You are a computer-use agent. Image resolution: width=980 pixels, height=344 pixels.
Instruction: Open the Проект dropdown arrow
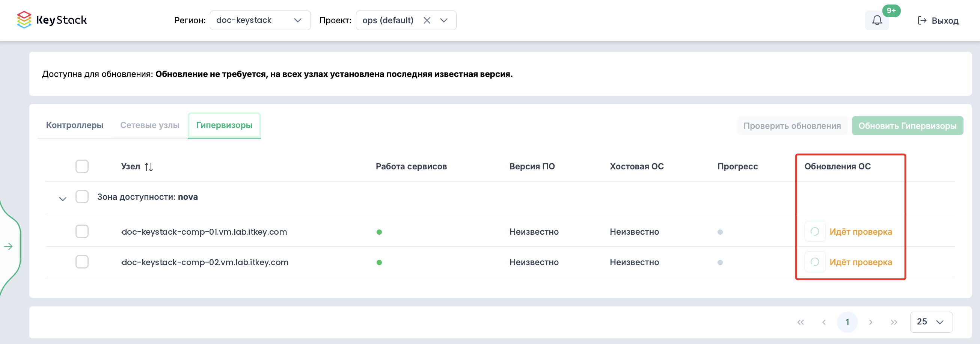443,20
